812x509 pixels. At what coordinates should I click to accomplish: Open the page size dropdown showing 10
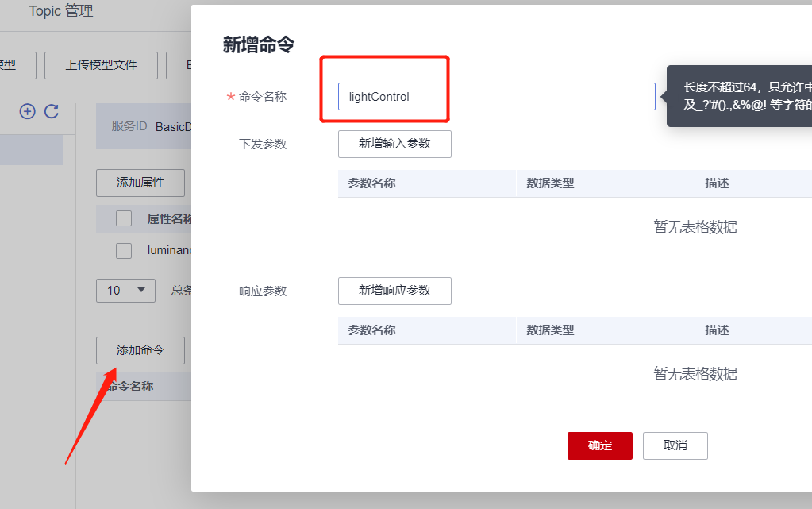point(125,290)
